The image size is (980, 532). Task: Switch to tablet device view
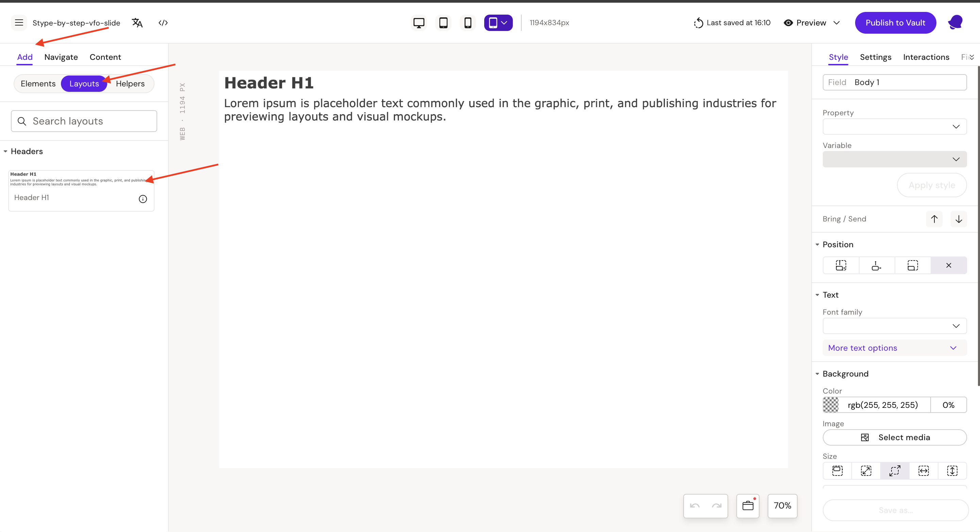pyautogui.click(x=443, y=23)
